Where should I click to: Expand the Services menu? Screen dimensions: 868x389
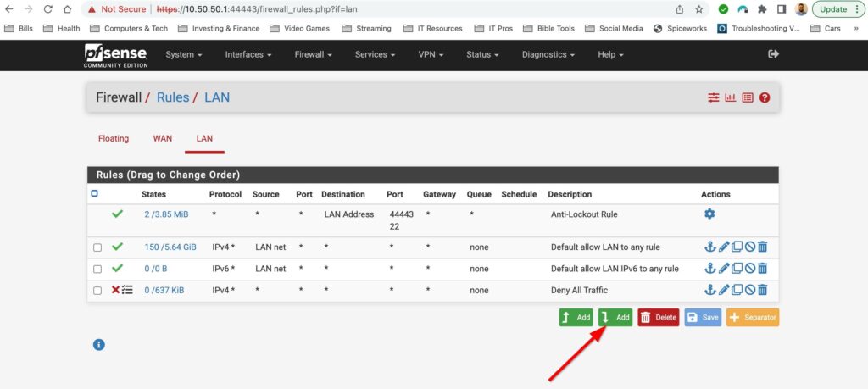(x=375, y=54)
